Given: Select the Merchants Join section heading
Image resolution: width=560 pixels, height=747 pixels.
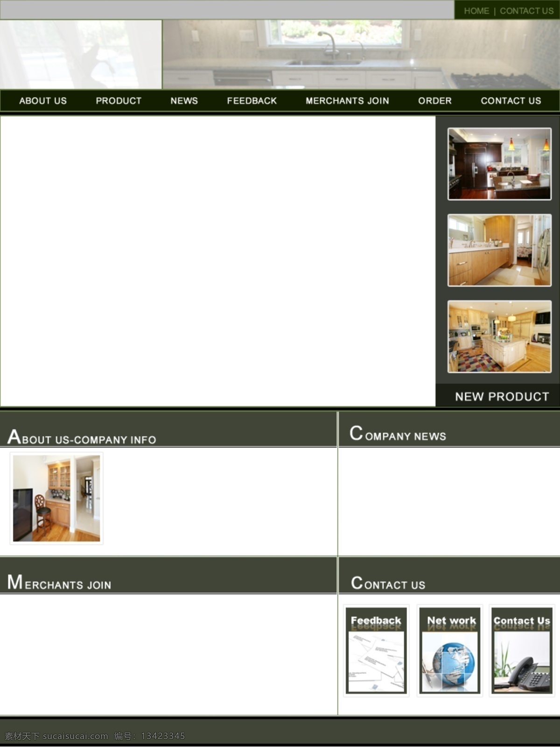Looking at the screenshot, I should coord(59,582).
